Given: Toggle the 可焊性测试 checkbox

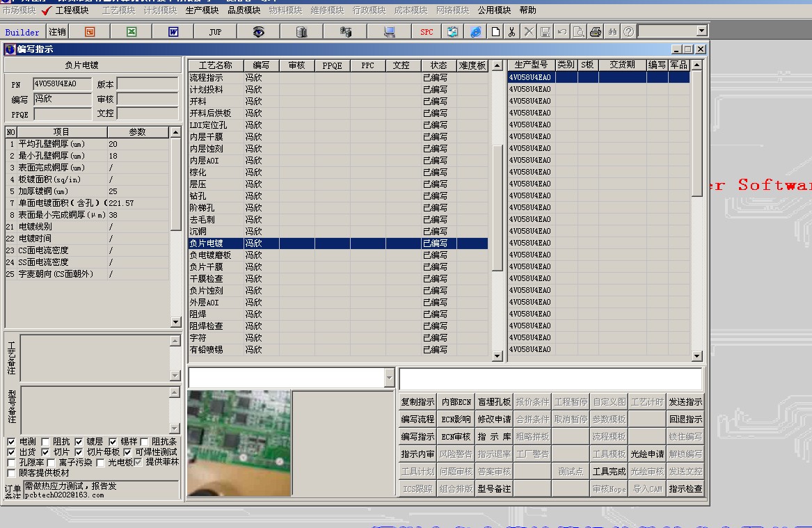Looking at the screenshot, I should tap(128, 452).
